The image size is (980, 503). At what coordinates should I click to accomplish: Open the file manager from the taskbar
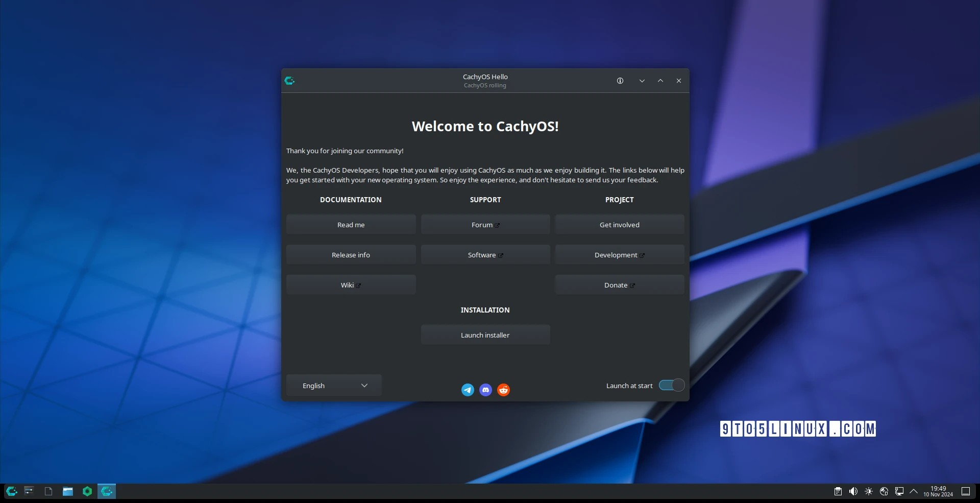coord(67,491)
